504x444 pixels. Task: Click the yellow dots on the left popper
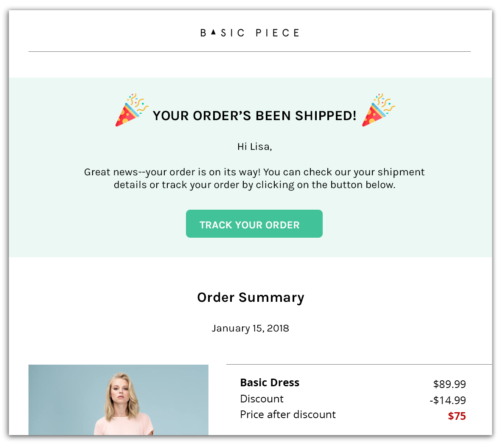click(124, 121)
